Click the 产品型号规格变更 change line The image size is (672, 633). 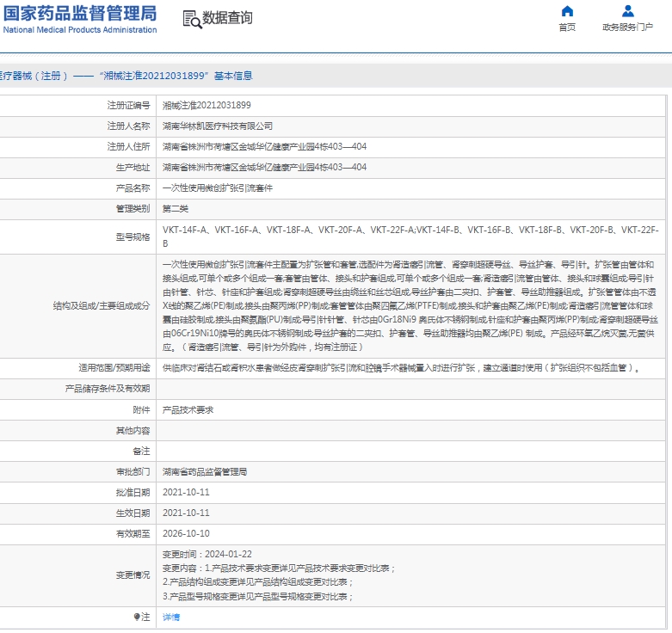[x=257, y=596]
